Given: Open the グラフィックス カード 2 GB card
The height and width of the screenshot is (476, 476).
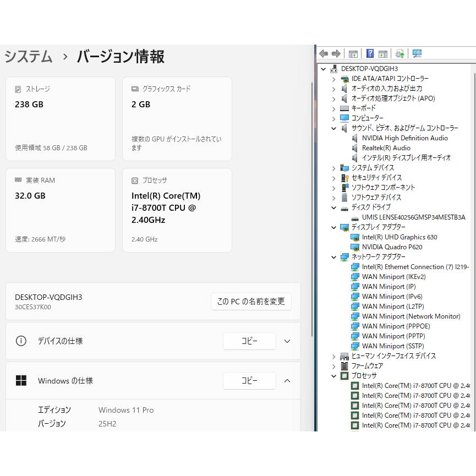Looking at the screenshot, I should 177,119.
